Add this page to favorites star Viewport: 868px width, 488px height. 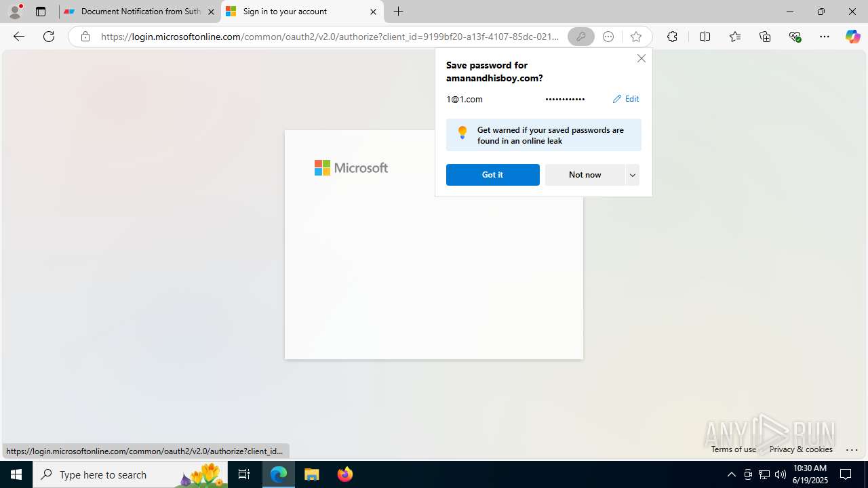pyautogui.click(x=635, y=37)
